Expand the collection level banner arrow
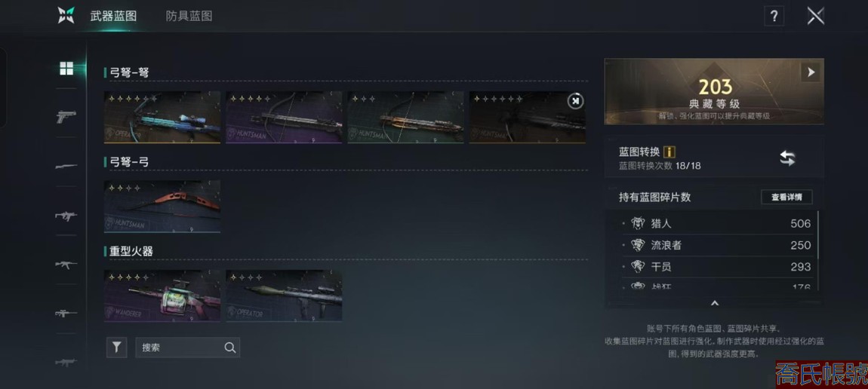Viewport: 868px width, 389px height. pyautogui.click(x=811, y=72)
